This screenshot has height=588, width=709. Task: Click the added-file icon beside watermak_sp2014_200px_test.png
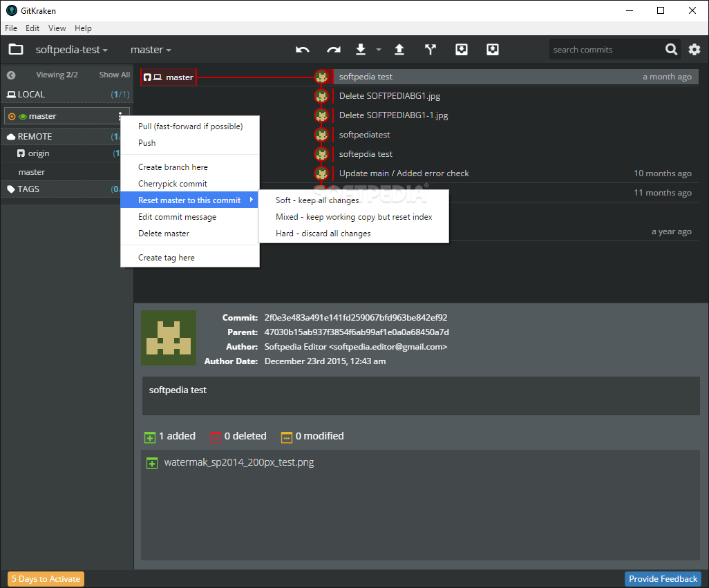[x=152, y=463]
